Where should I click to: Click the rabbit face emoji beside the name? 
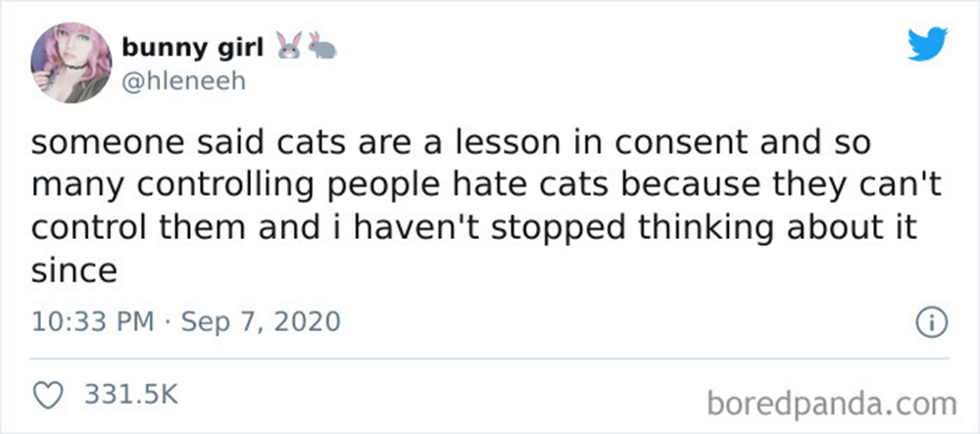click(x=290, y=44)
